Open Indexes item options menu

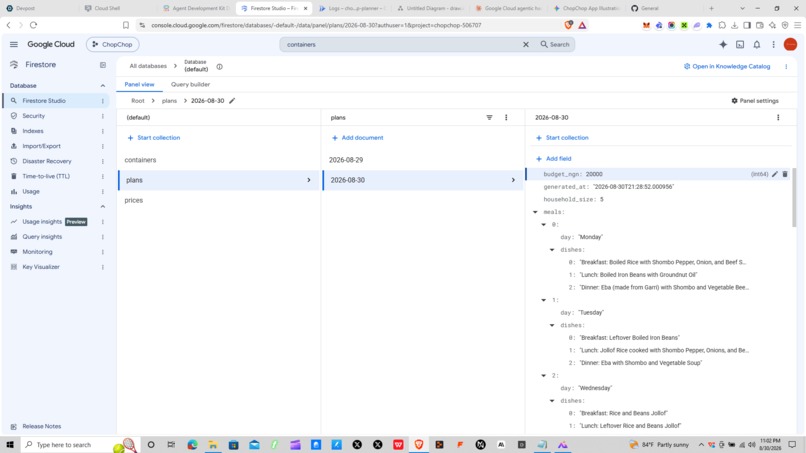(103, 131)
